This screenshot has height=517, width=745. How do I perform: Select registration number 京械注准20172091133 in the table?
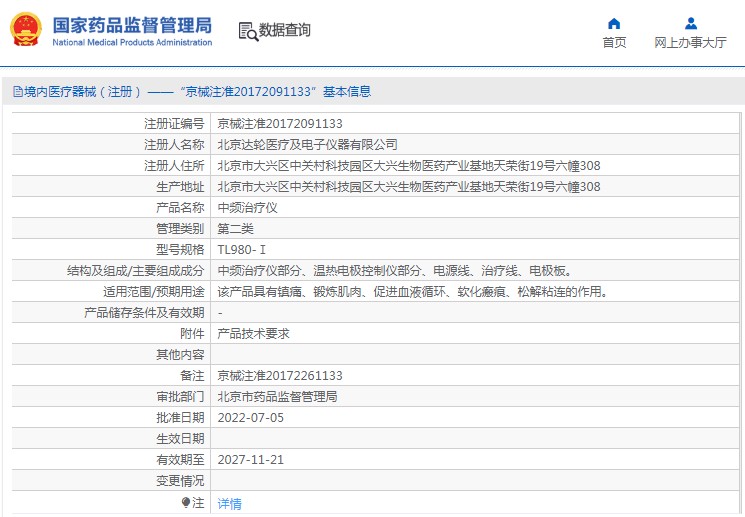[280, 124]
